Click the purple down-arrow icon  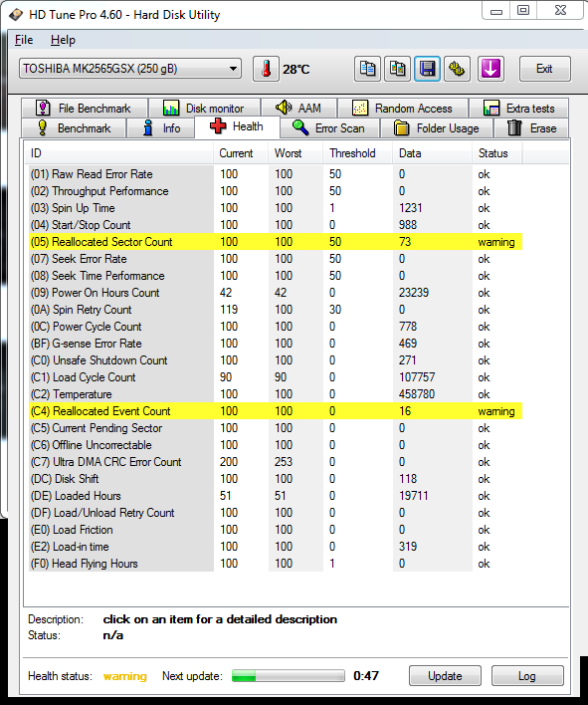tap(490, 69)
